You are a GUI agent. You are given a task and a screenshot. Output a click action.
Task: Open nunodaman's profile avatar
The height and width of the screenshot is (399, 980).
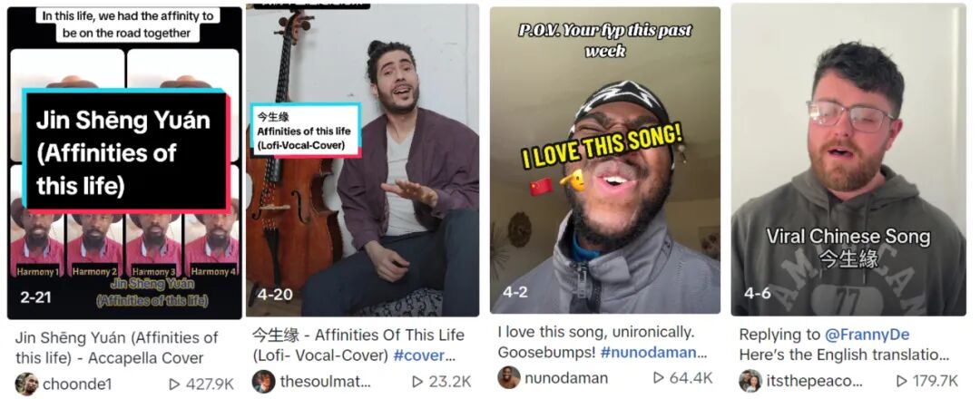point(509,378)
